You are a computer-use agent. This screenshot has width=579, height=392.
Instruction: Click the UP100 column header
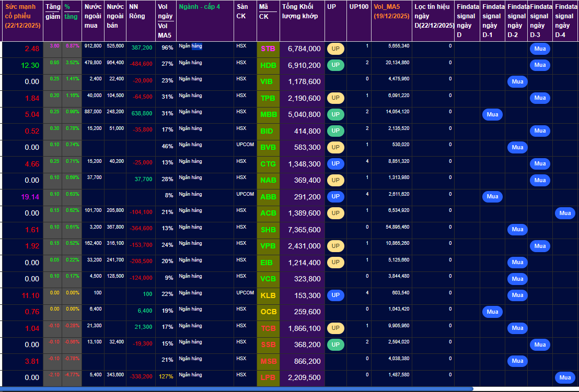point(359,21)
